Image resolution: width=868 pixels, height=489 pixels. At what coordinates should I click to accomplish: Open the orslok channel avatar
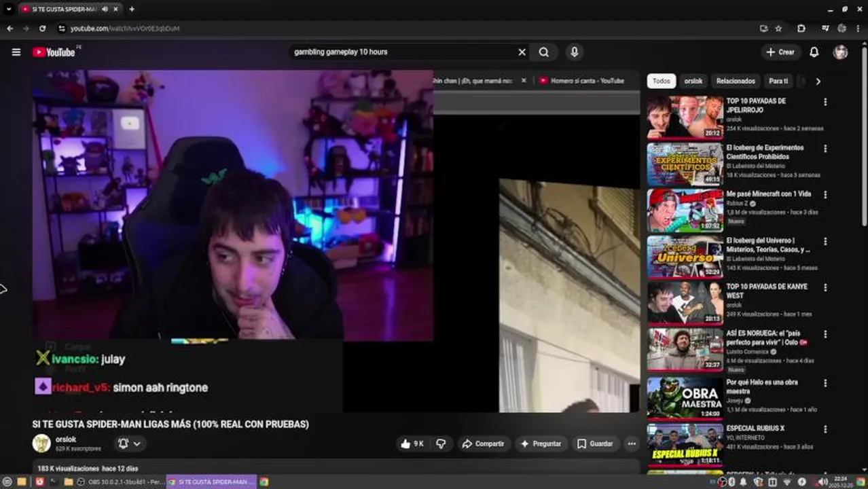coord(41,443)
